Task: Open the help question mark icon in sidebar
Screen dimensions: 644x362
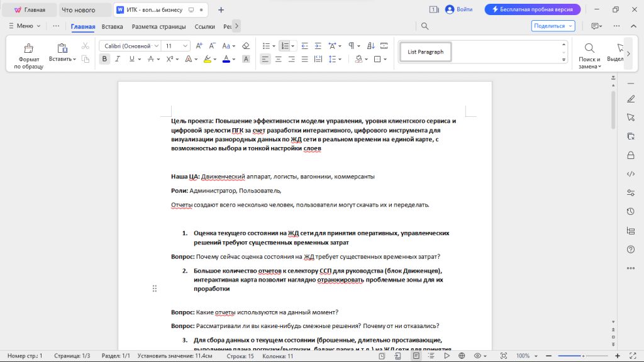Action: [631, 250]
